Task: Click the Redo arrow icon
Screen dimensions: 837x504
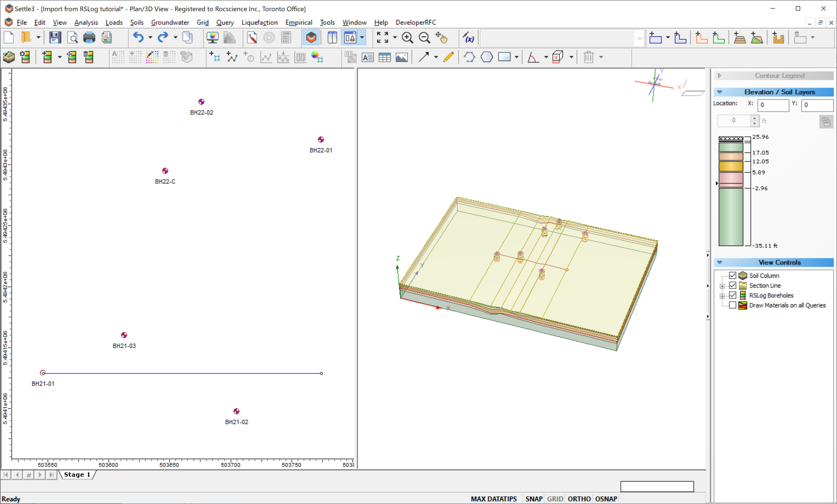Action: coord(163,37)
